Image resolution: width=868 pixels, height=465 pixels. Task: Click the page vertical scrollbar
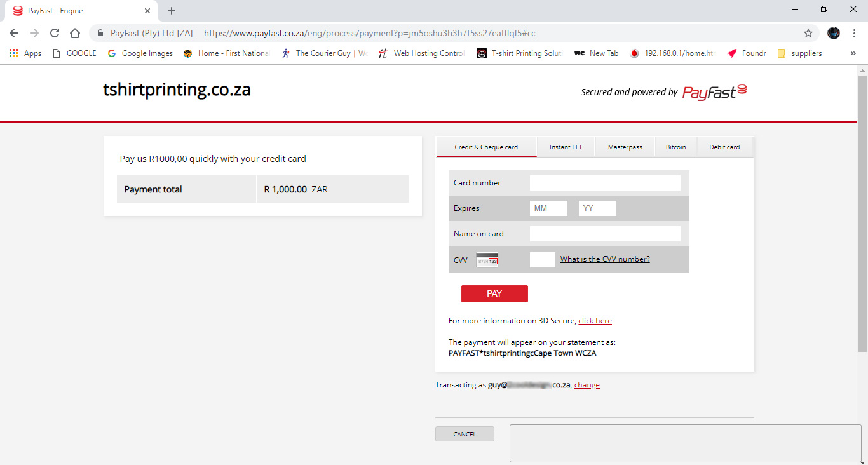pyautogui.click(x=862, y=213)
